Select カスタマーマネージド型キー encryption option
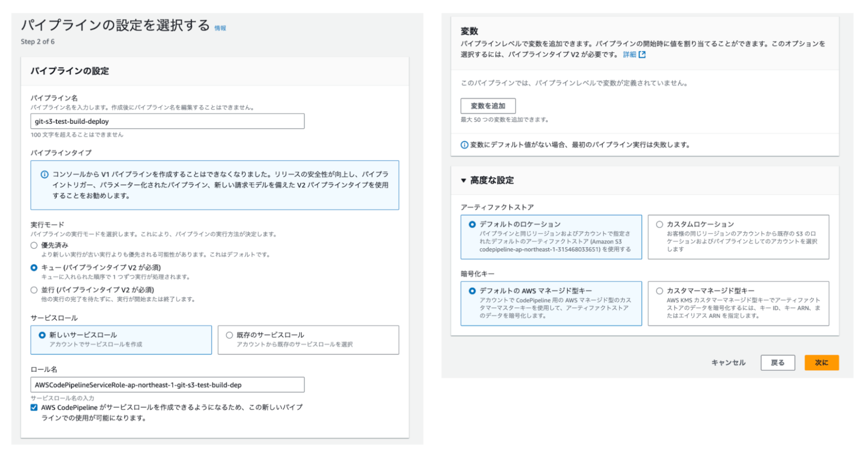868x458 pixels. tap(738, 303)
